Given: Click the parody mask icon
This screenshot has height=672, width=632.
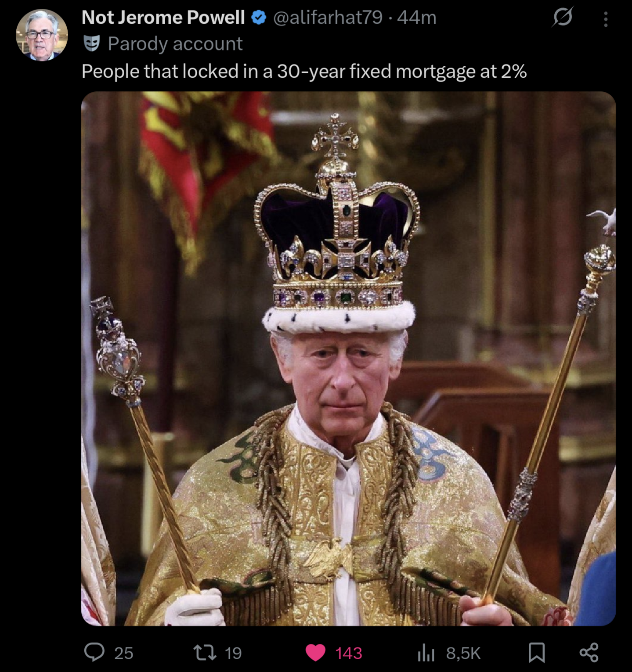Looking at the screenshot, I should pyautogui.click(x=92, y=43).
